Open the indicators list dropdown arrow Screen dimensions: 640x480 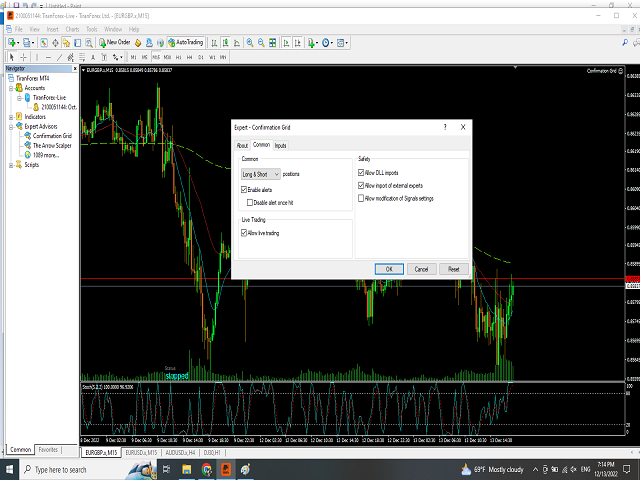coord(317,42)
